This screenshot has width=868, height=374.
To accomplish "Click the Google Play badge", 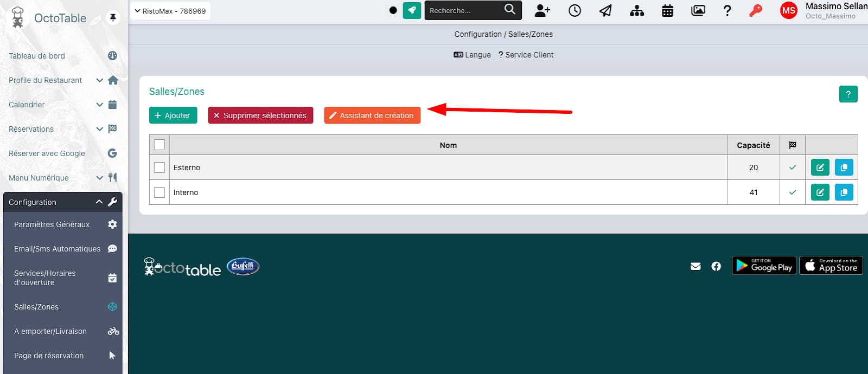I will click(764, 266).
